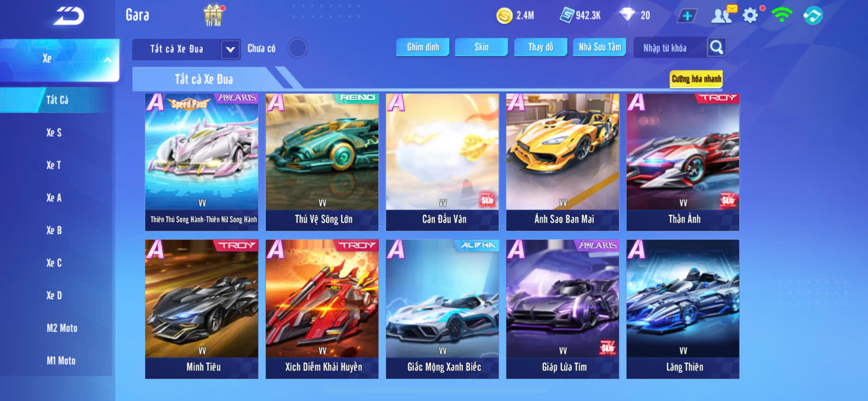Viewport: 868px width, 401px height.
Task: Click the Ghim đính button
Action: click(x=423, y=47)
